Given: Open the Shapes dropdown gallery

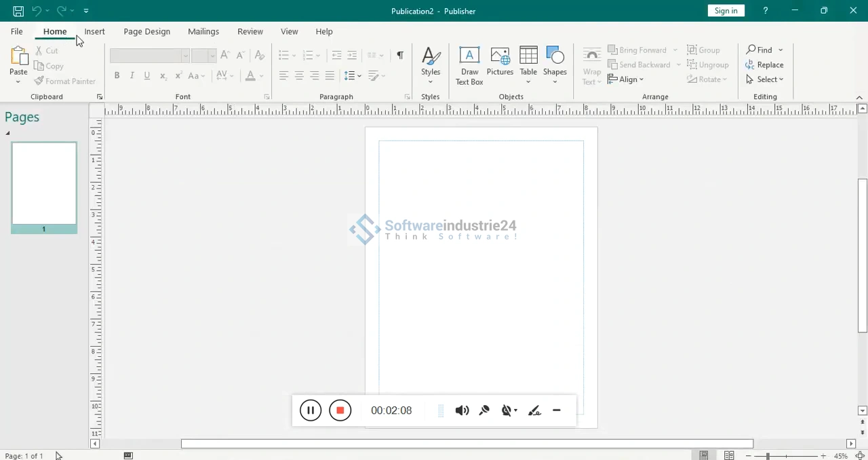Looking at the screenshot, I should pos(555,65).
